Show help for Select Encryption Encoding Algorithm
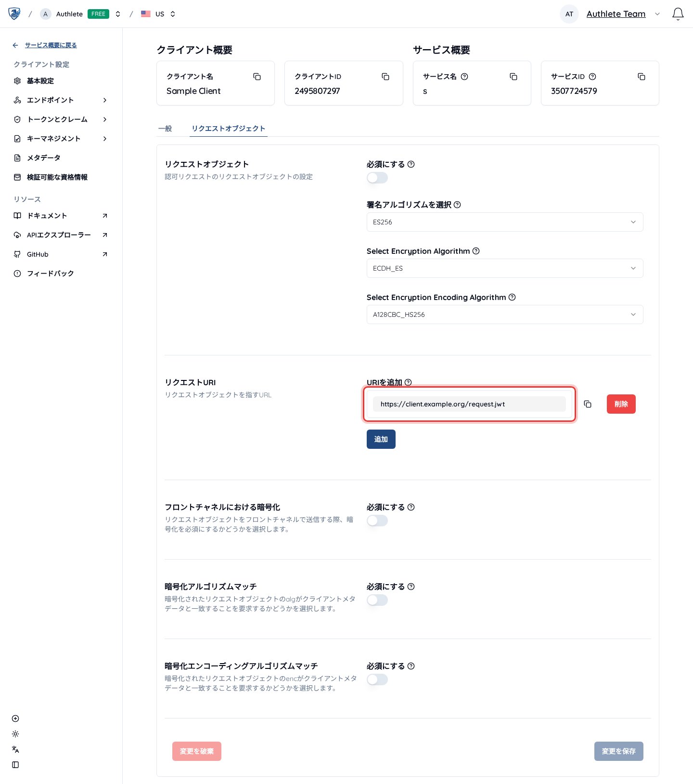693x784 pixels. [512, 297]
